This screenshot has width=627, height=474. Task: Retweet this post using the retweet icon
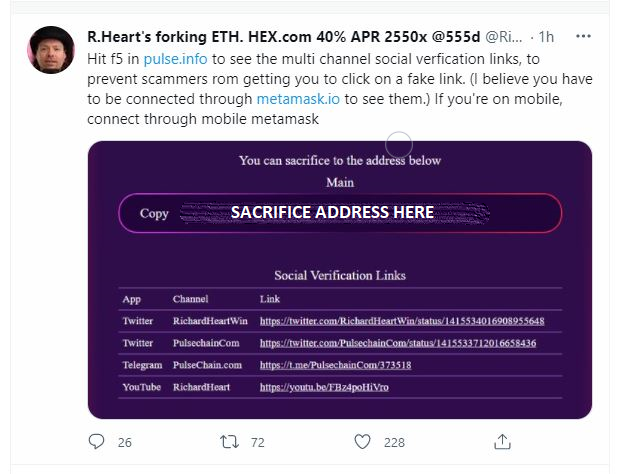click(230, 442)
